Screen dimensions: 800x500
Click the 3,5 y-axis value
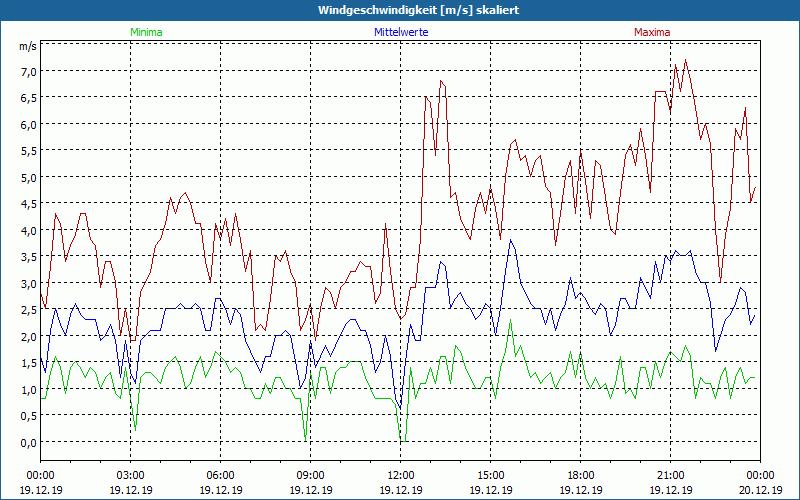tap(29, 257)
